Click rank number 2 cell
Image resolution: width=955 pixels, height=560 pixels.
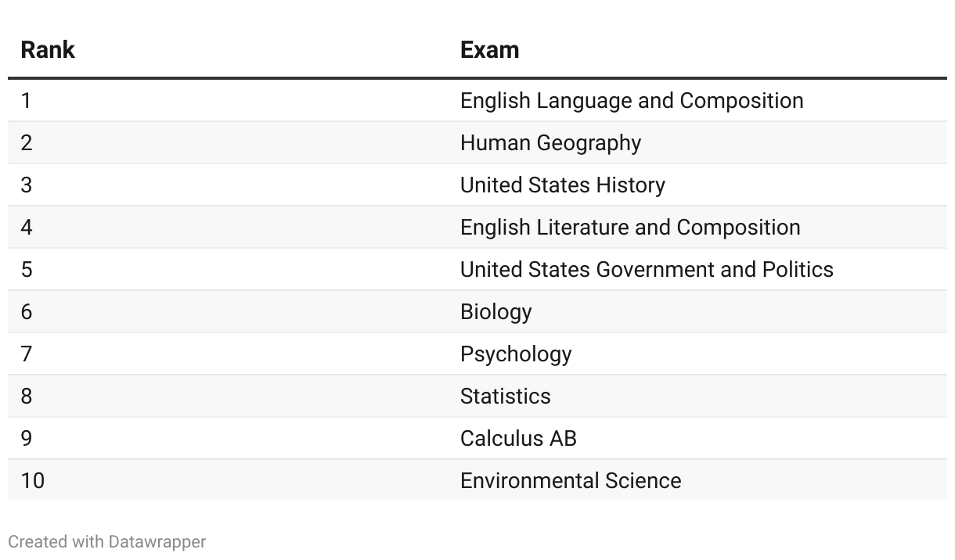(27, 142)
